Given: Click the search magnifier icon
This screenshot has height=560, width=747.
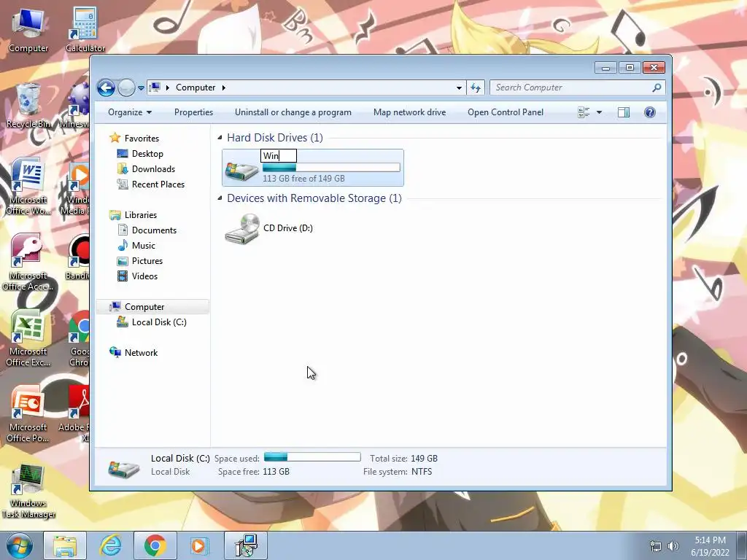Looking at the screenshot, I should point(657,87).
